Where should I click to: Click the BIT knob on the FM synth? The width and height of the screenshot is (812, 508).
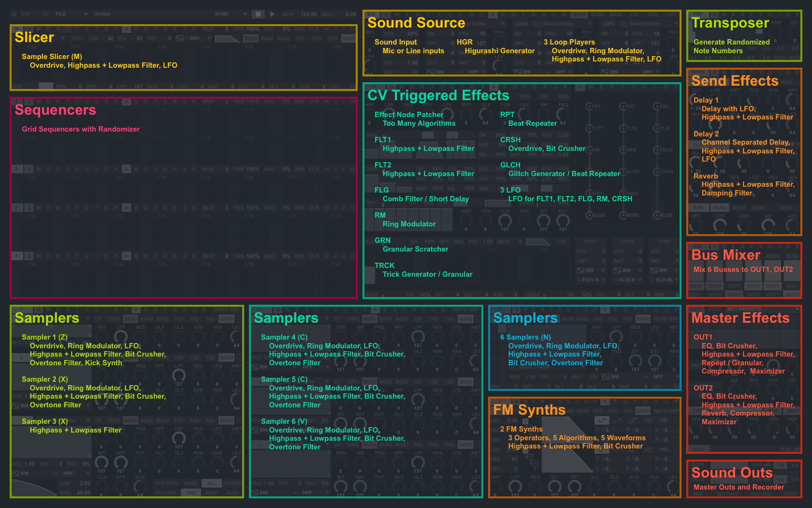554,486
